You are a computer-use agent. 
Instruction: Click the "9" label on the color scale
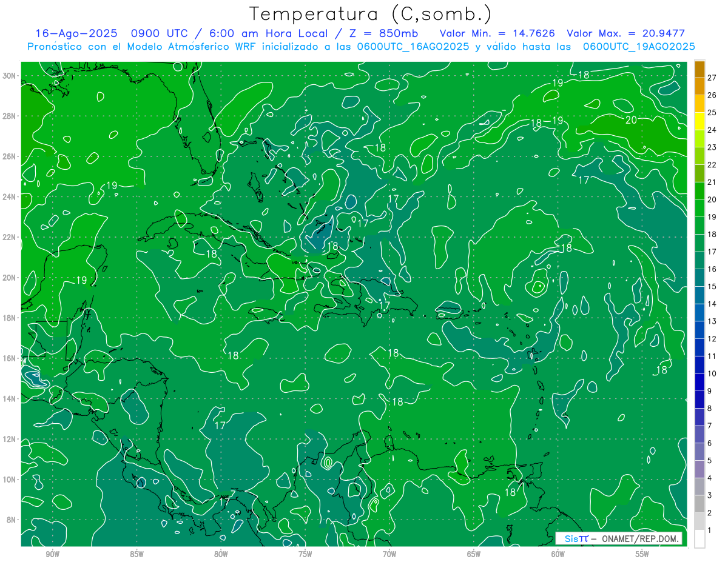(x=710, y=391)
